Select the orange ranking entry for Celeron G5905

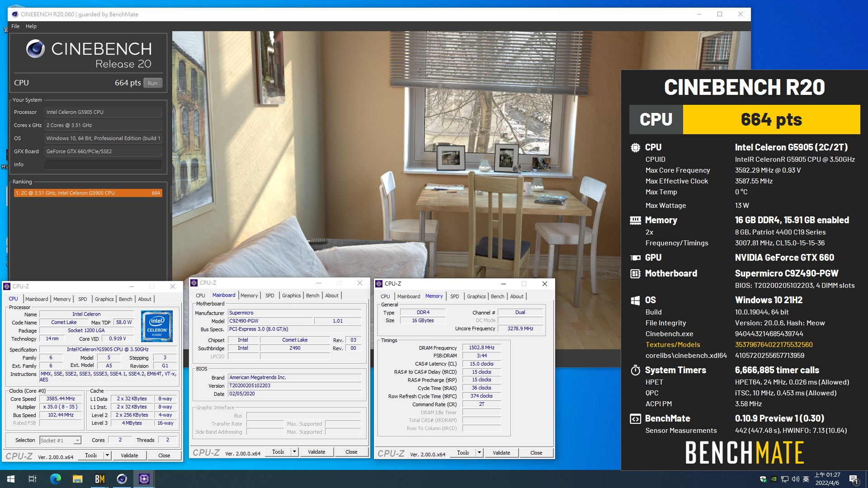coord(88,193)
